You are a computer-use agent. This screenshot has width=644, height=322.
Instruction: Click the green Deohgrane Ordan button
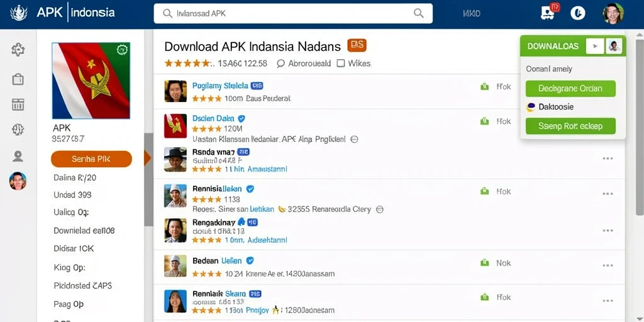[x=570, y=89]
